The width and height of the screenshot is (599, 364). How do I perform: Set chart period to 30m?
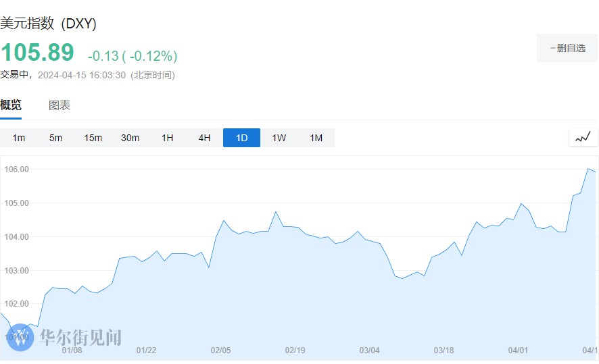pyautogui.click(x=130, y=138)
